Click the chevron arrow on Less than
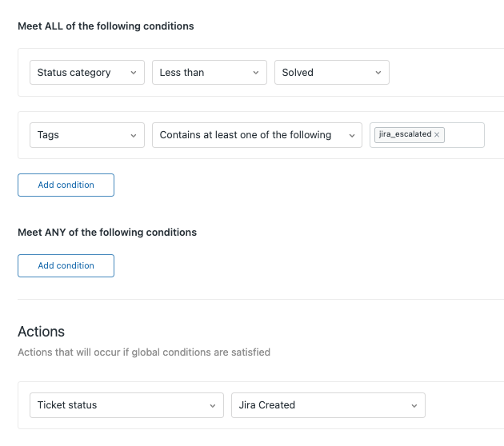The width and height of the screenshot is (504, 446). click(255, 73)
